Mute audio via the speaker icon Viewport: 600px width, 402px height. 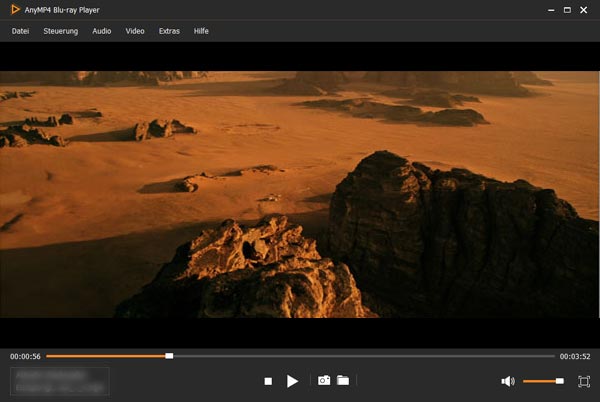pos(508,381)
